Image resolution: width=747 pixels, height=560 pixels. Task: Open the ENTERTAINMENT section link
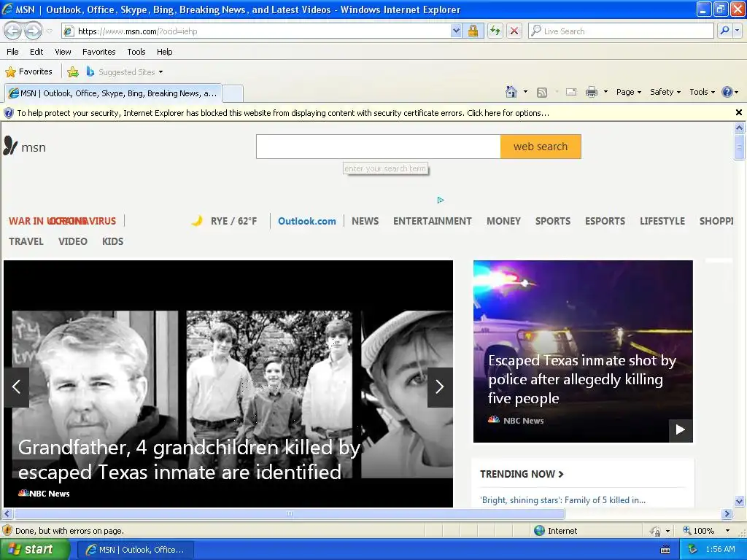point(433,221)
